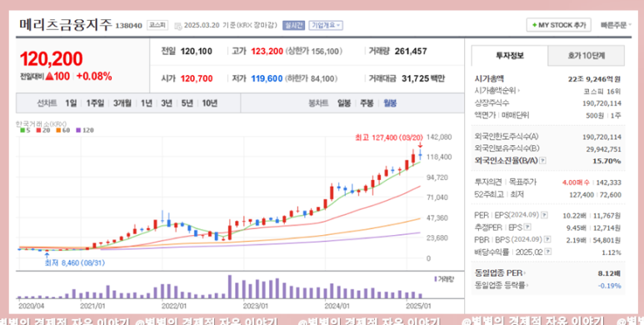Open help icon next to 배당수익률 2025.02

[x=548, y=252]
